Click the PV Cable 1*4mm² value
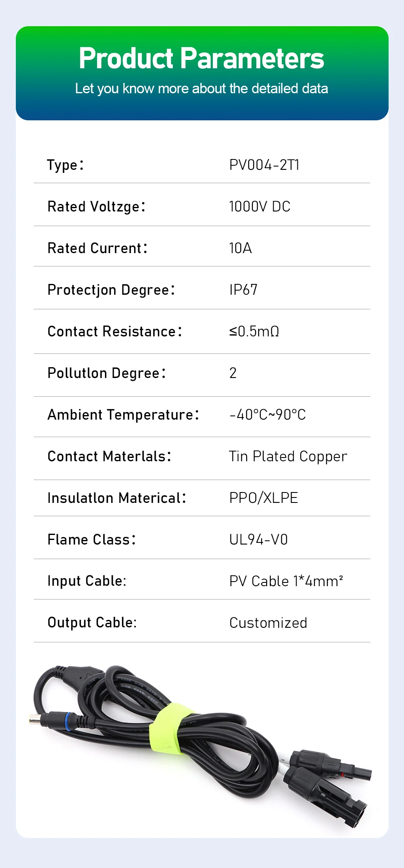The height and width of the screenshot is (868, 404). click(x=286, y=581)
